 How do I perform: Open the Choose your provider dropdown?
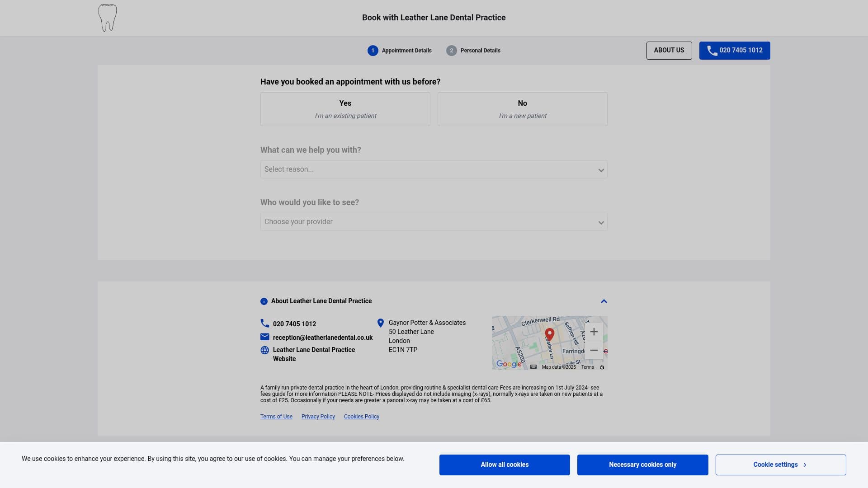tap(434, 222)
